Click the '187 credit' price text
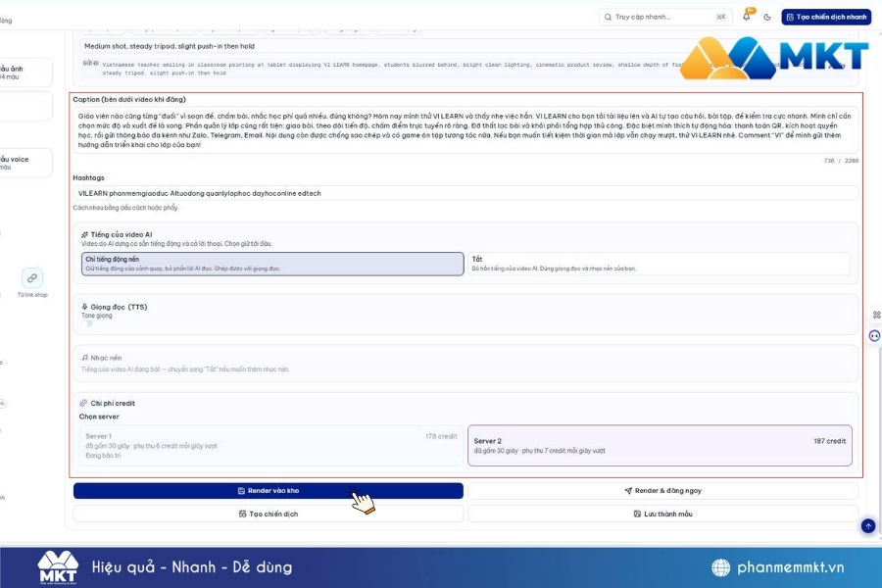Viewport: 882px width, 588px height. tap(830, 441)
